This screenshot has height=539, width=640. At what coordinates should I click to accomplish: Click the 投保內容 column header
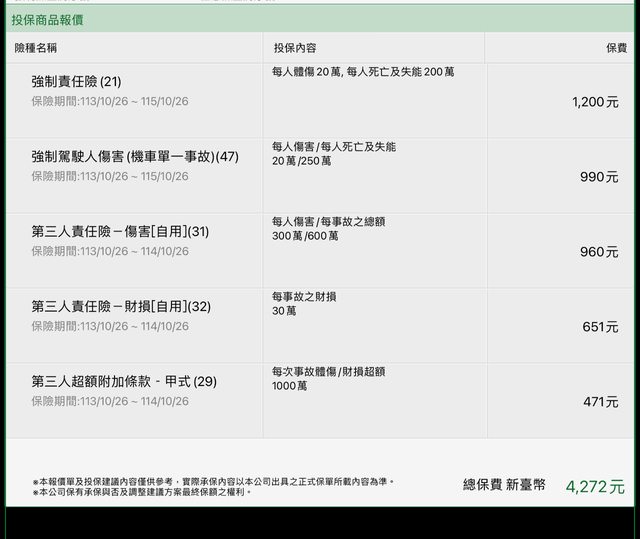pyautogui.click(x=295, y=48)
